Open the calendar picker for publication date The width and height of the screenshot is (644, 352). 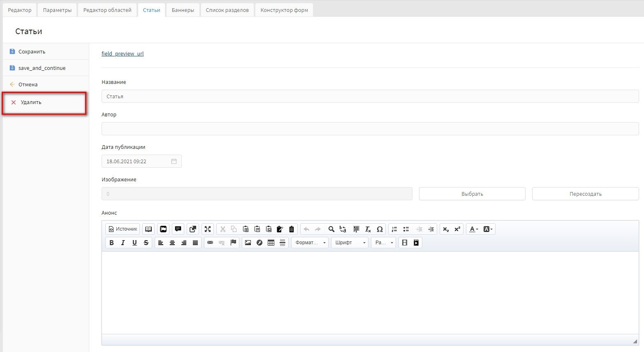174,161
